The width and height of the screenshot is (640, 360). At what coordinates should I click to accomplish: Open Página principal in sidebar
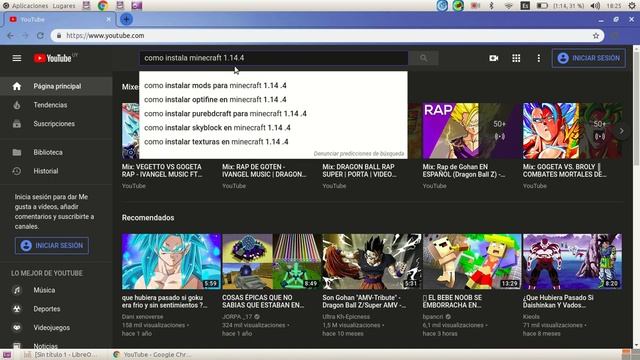click(56, 86)
